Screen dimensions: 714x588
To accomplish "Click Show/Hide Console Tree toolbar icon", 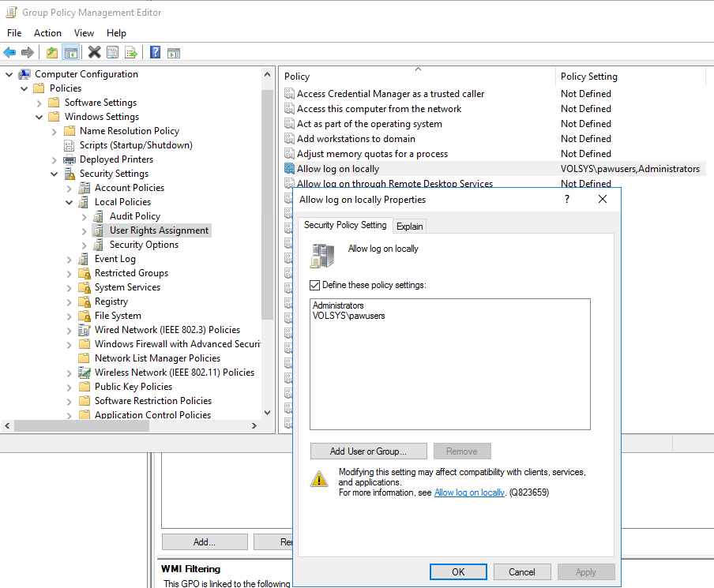I will (71, 52).
